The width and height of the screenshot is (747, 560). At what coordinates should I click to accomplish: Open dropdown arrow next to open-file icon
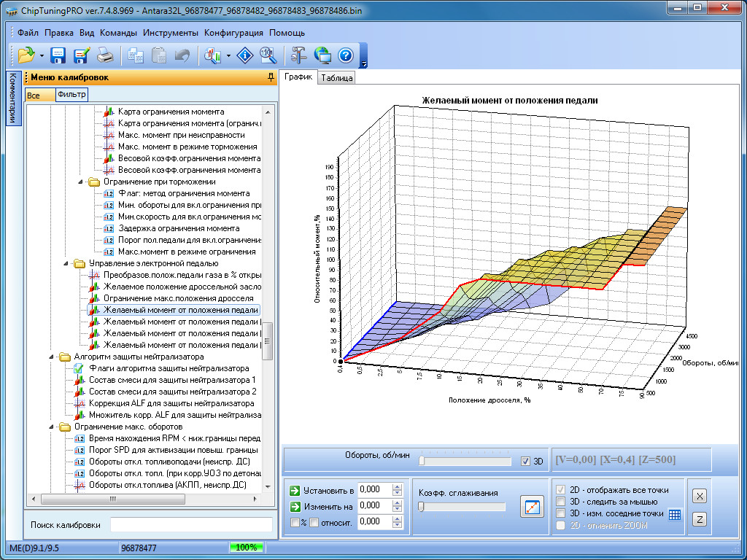click(42, 55)
